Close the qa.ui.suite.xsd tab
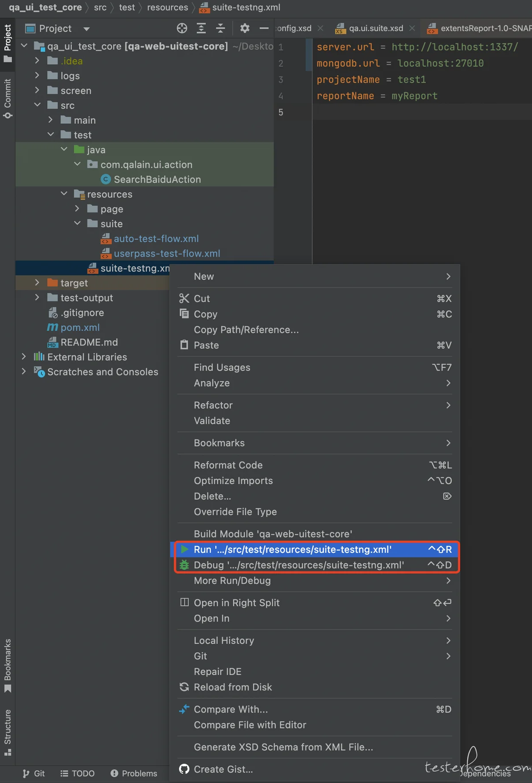The image size is (532, 783). click(412, 28)
